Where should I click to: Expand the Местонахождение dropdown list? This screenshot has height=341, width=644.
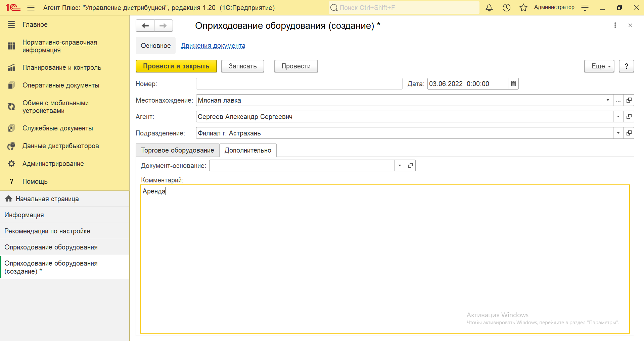click(x=608, y=100)
